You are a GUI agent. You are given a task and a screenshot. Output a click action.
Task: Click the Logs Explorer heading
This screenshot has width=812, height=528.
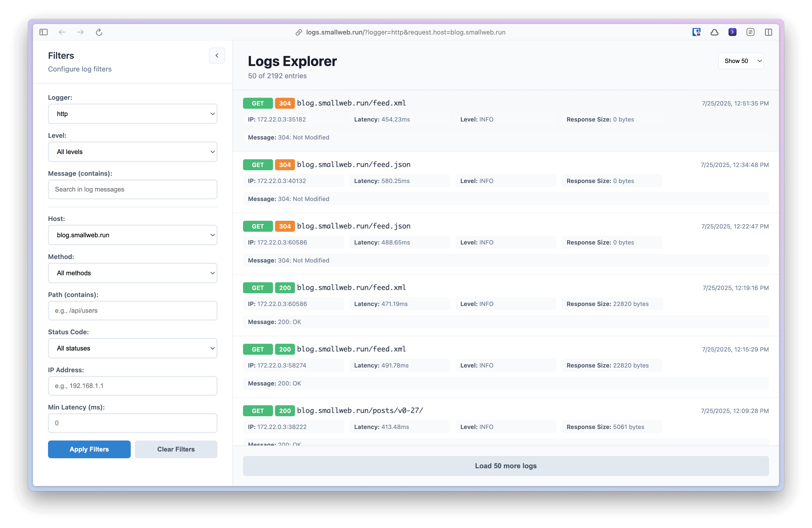click(x=292, y=61)
